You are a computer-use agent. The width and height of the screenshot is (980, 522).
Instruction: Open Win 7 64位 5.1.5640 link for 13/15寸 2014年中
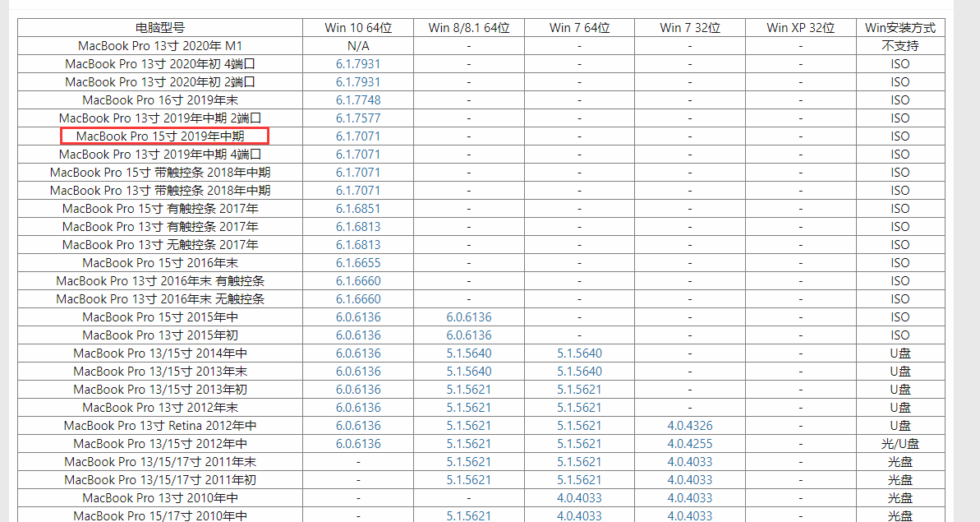point(579,353)
